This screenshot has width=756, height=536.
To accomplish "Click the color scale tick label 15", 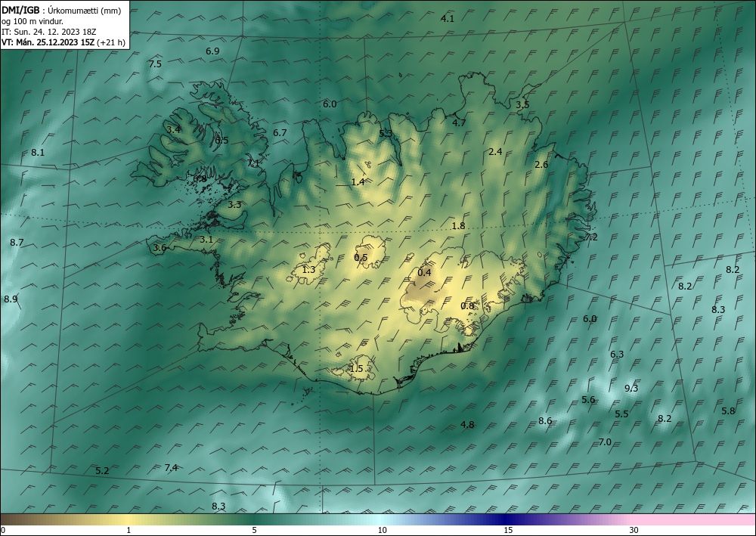I will (508, 531).
